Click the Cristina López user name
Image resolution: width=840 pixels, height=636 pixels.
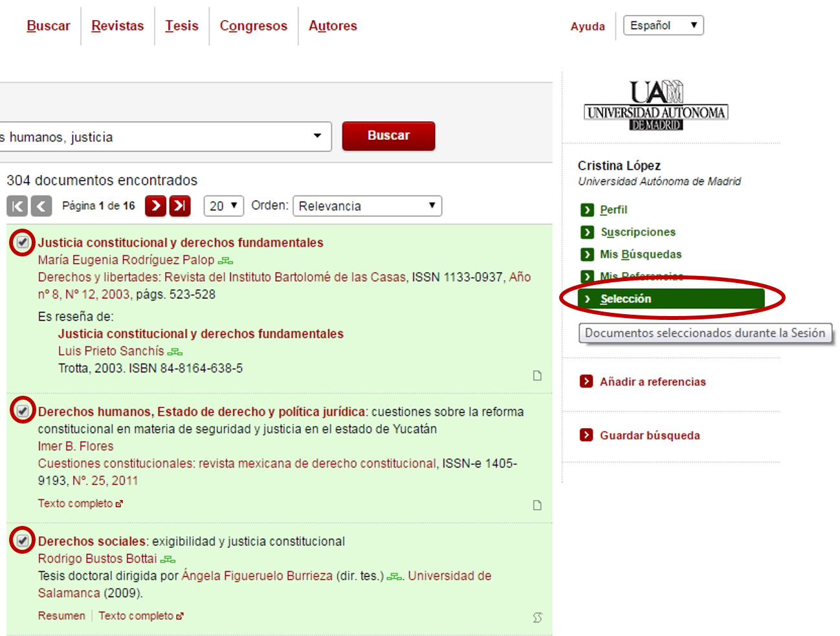click(x=619, y=166)
